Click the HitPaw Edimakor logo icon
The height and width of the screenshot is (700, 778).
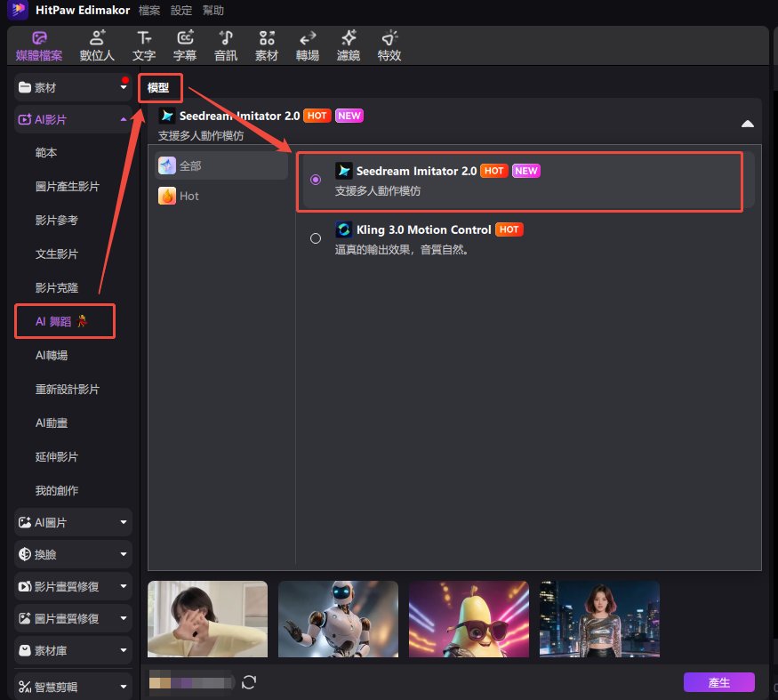click(19, 10)
